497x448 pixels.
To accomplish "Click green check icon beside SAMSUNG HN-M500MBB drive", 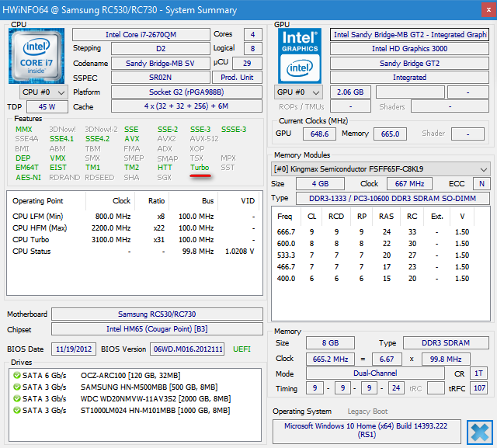I will pyautogui.click(x=17, y=387).
